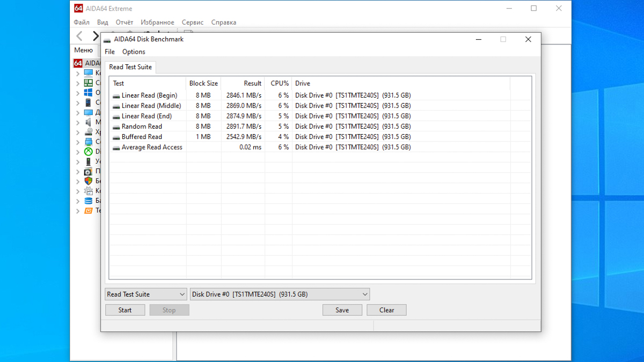Click the Drive column header
This screenshot has width=644, height=362.
tap(401, 84)
